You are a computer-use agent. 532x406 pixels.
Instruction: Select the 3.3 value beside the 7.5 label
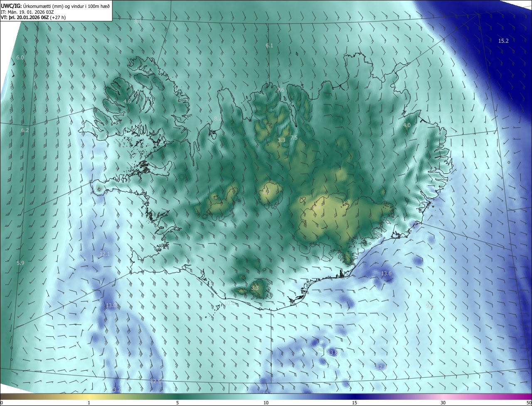281,140
